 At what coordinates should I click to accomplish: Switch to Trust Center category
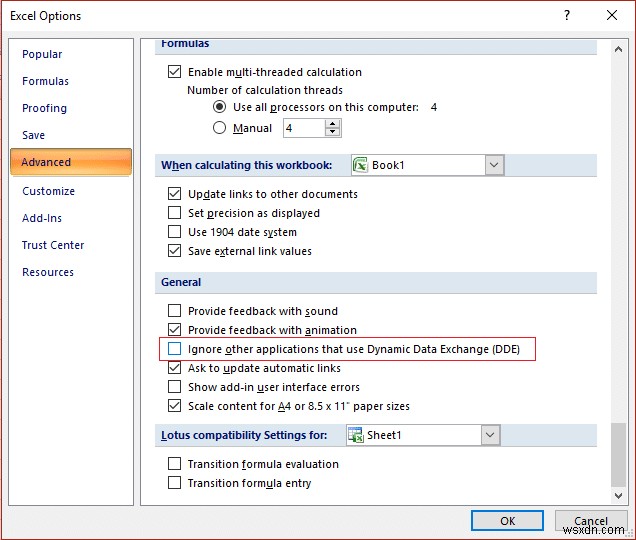[53, 245]
